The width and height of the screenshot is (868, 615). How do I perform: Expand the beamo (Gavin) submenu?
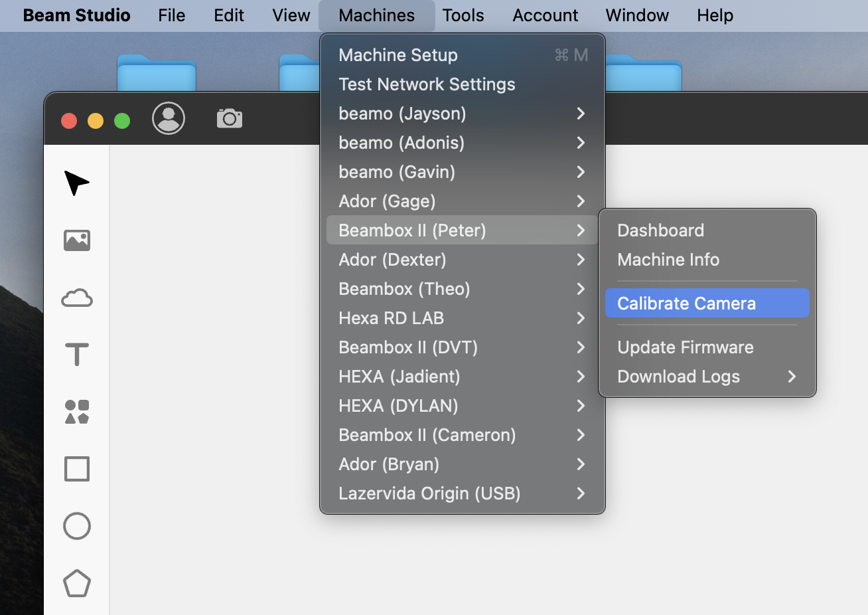tap(463, 172)
